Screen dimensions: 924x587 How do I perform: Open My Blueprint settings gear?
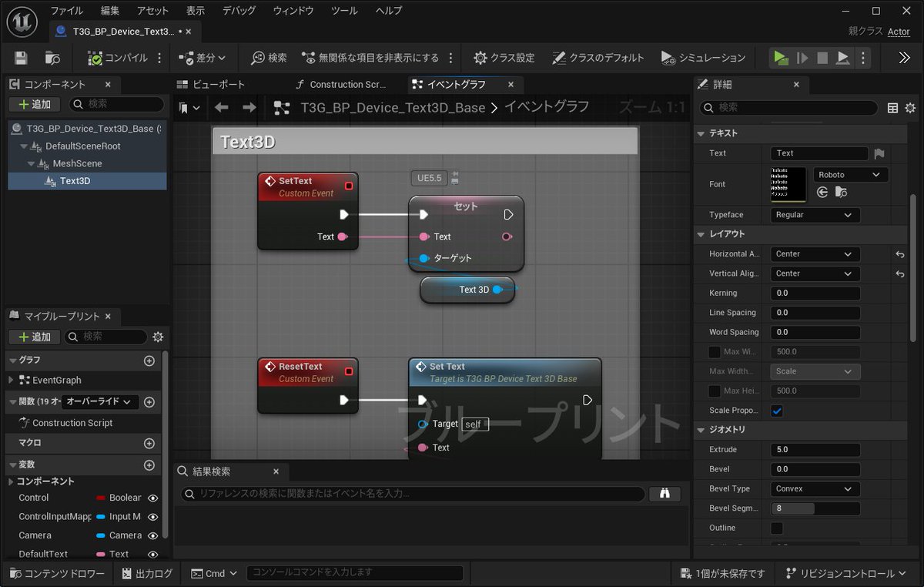click(158, 337)
